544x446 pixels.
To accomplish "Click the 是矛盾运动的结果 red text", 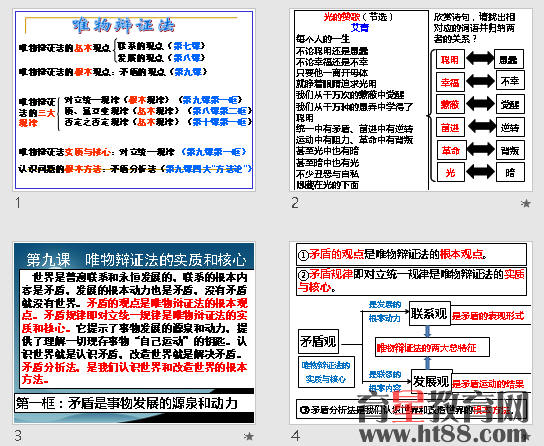I will click(488, 384).
